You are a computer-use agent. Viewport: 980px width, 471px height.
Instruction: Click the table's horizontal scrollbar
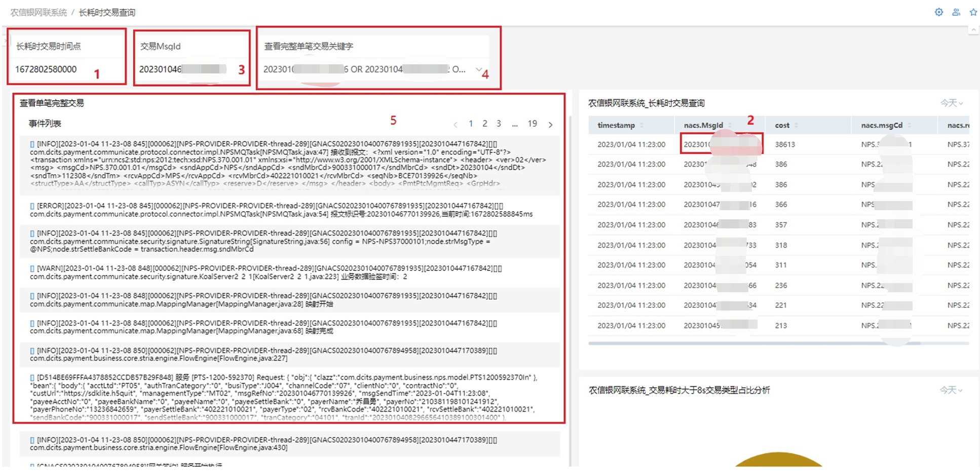coord(755,343)
